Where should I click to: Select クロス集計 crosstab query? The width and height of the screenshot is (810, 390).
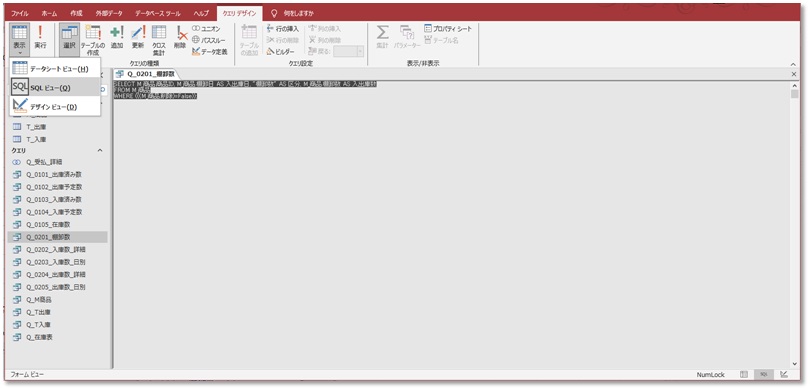click(159, 40)
